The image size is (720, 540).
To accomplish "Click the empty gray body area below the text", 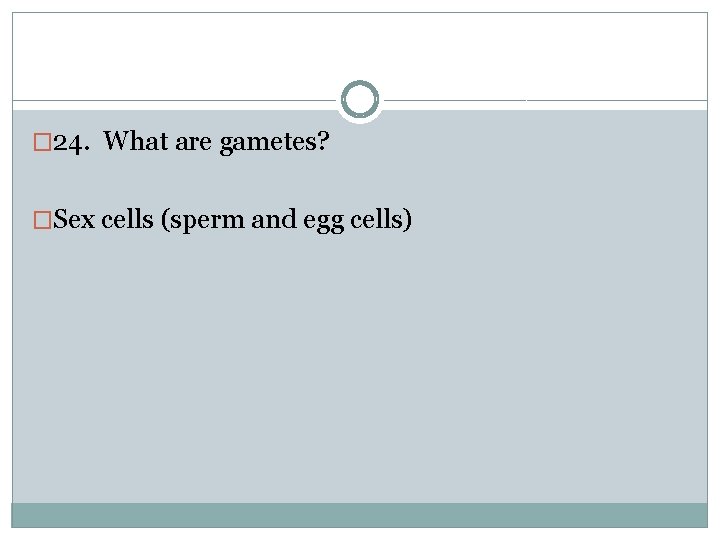I will [360, 367].
